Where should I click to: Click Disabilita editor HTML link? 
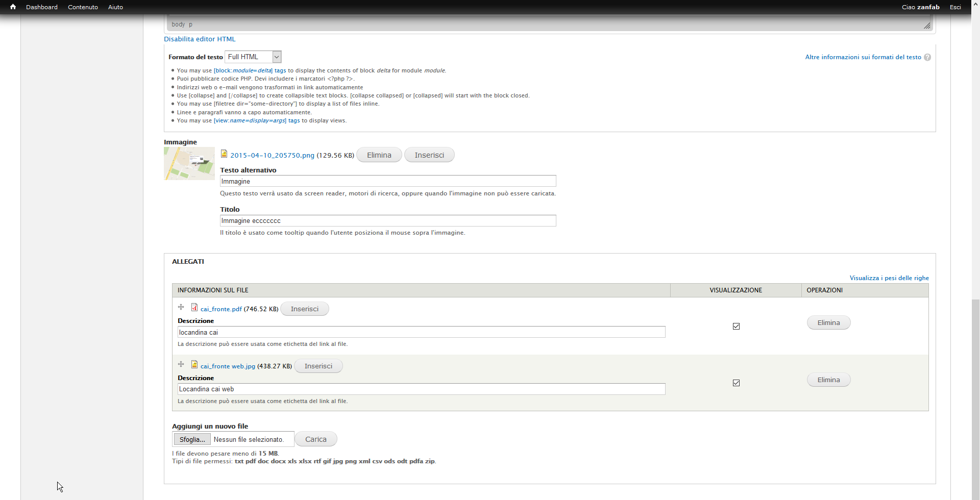(x=200, y=39)
